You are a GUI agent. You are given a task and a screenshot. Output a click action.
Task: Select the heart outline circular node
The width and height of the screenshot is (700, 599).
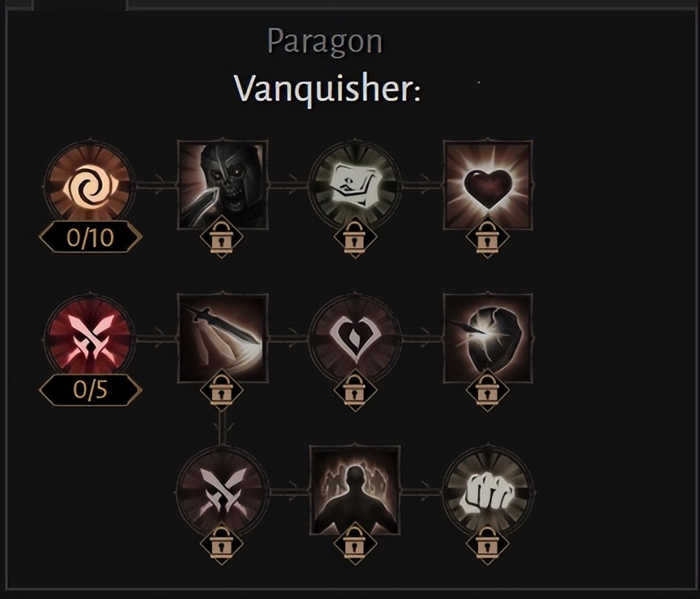[x=355, y=338]
